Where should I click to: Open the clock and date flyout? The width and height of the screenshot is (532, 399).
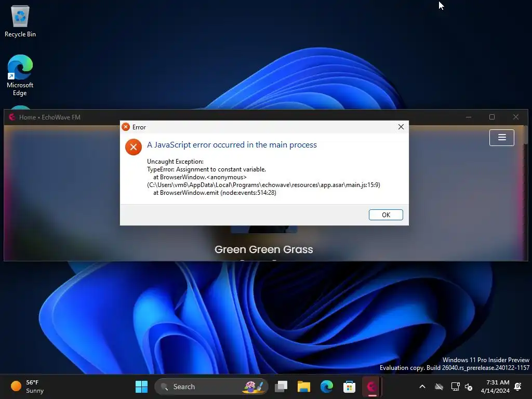click(x=495, y=387)
